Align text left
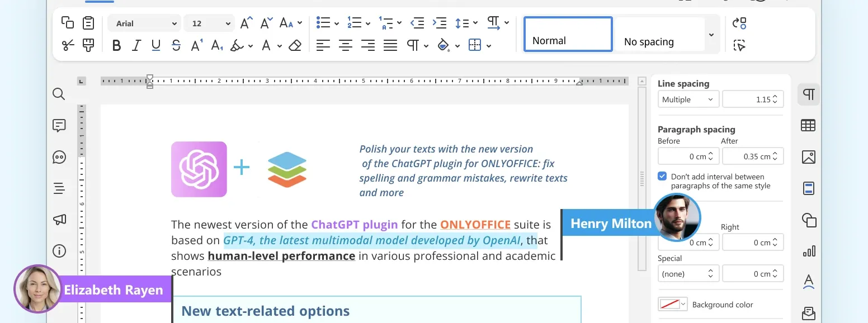Screen dimensions: 868x323 click(x=323, y=46)
